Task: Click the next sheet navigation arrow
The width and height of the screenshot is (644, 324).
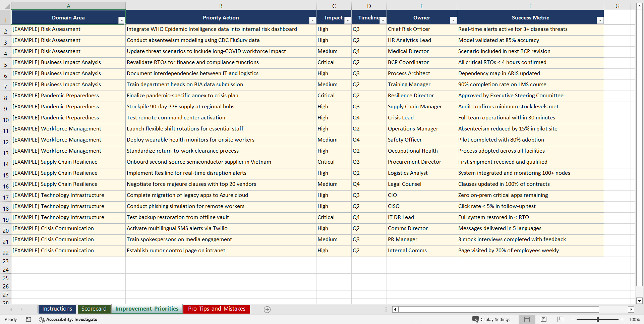Action: click(x=21, y=309)
